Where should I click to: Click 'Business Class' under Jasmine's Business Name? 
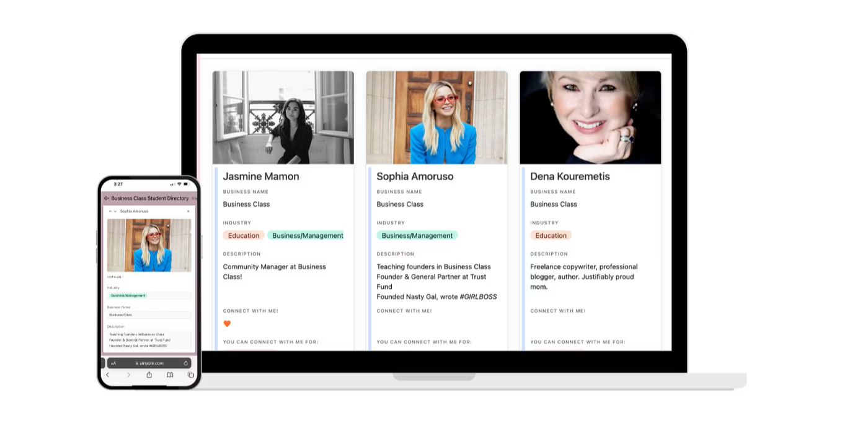(247, 204)
